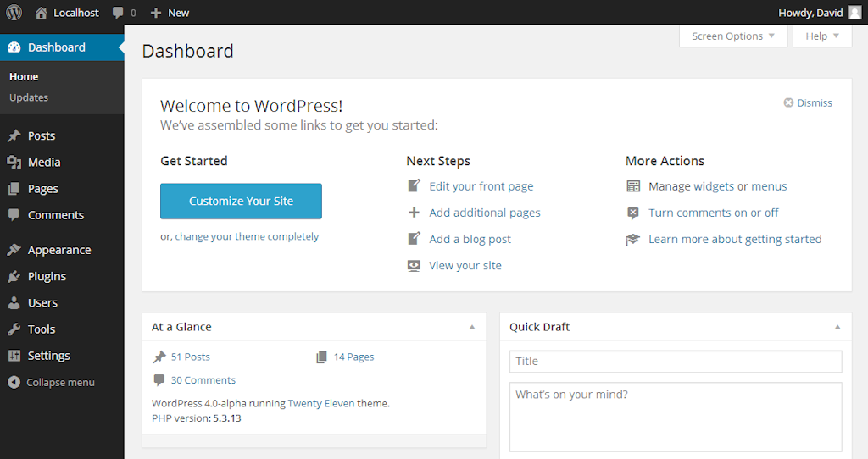Click the Comments bubble icon in sidebar
Image resolution: width=868 pixels, height=459 pixels.
click(14, 215)
